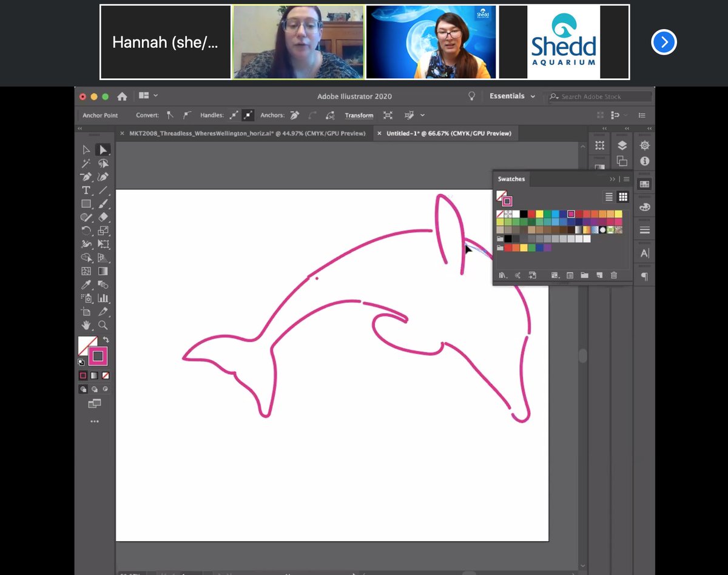Remove selected anchor points
728x575 pixels.
coord(295,115)
